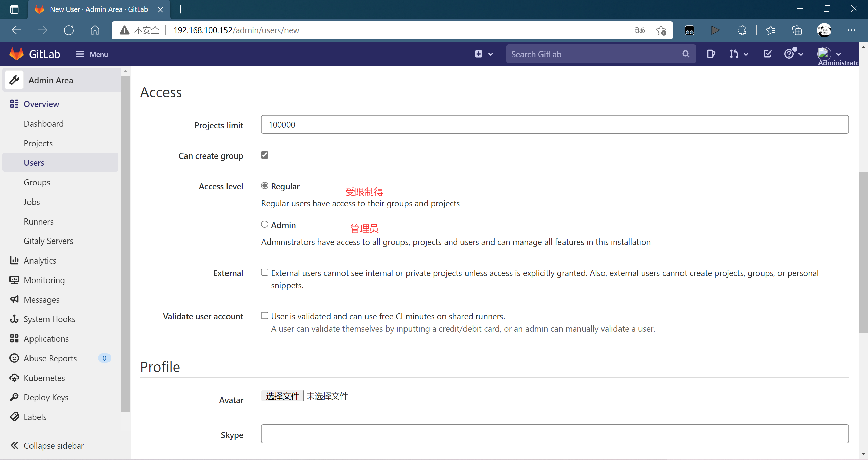The image size is (868, 460).
Task: Click the search magnifier icon
Action: point(686,54)
